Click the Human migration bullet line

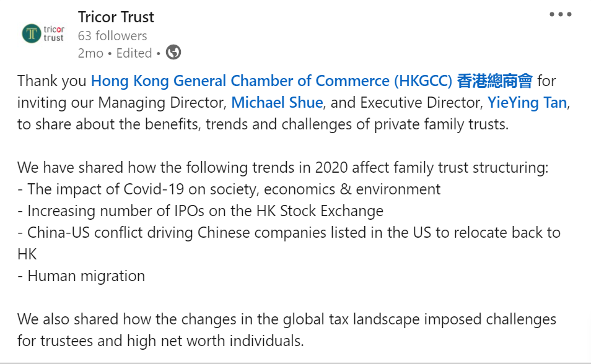pyautogui.click(x=81, y=275)
